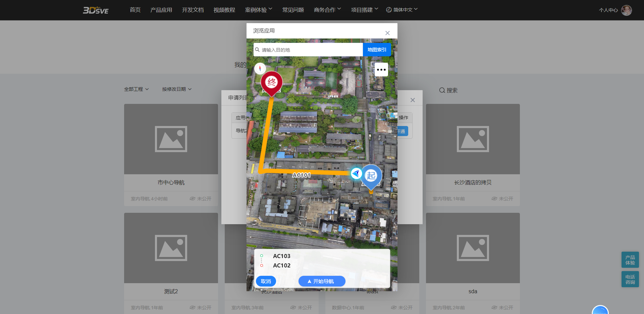Click the search magnifier icon on page

point(442,90)
